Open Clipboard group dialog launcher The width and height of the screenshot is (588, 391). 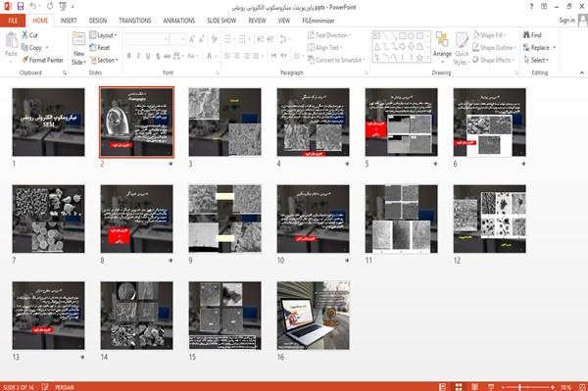pyautogui.click(x=65, y=73)
